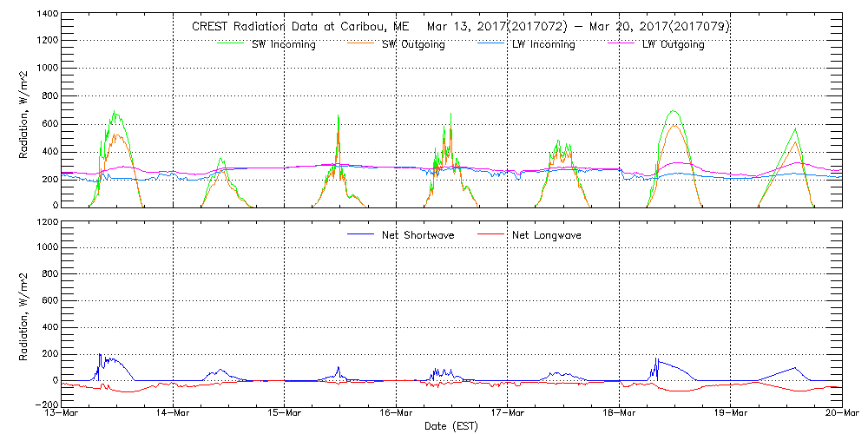Screen dimensions: 868x434
Task: Click the SW Incoming legend label
Action: pos(284,45)
